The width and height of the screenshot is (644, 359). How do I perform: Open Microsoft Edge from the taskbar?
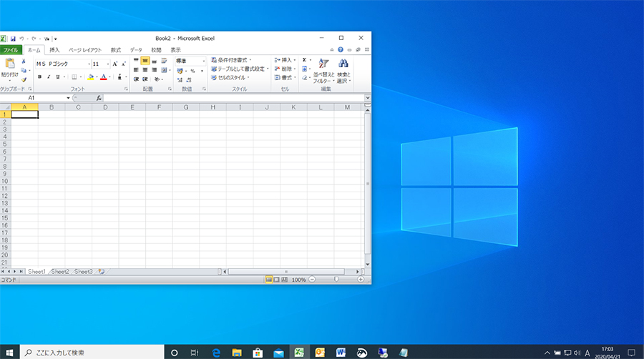[215, 352]
